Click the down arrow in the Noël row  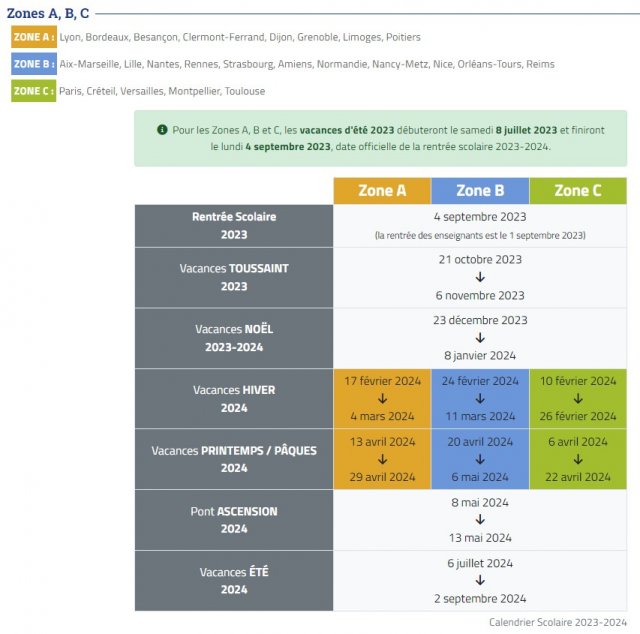click(480, 338)
